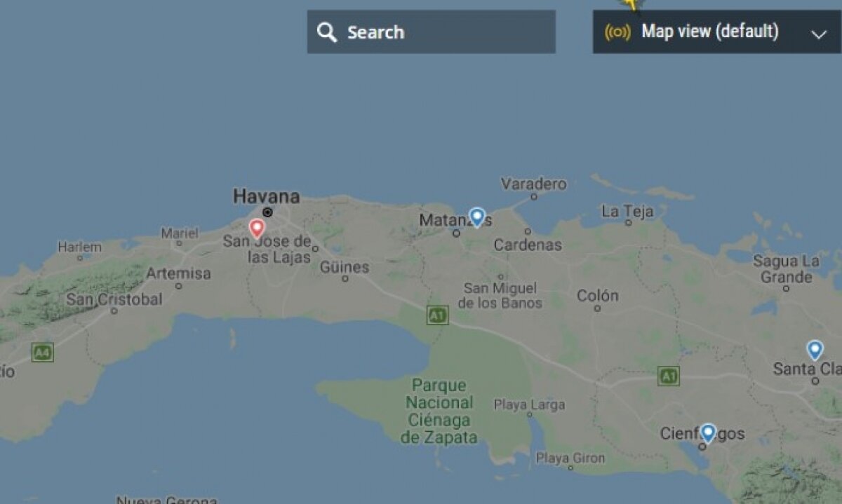Click the Havana city dot marker
Screen dimensions: 842x504
click(x=267, y=212)
